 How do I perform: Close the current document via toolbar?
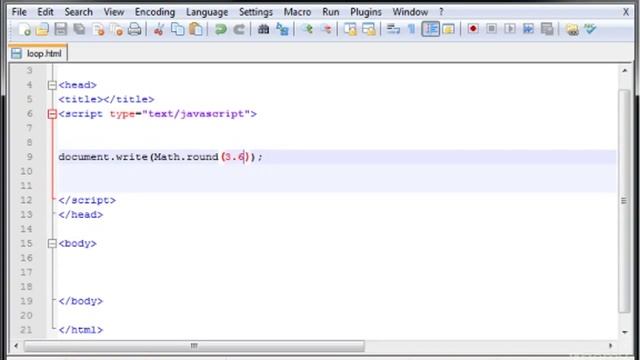(x=98, y=29)
